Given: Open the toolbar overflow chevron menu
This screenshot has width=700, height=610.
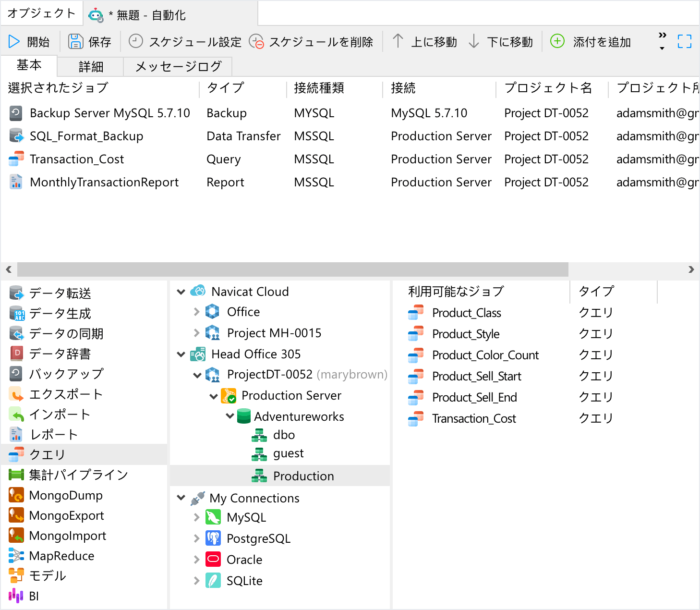Looking at the screenshot, I should pos(662,41).
